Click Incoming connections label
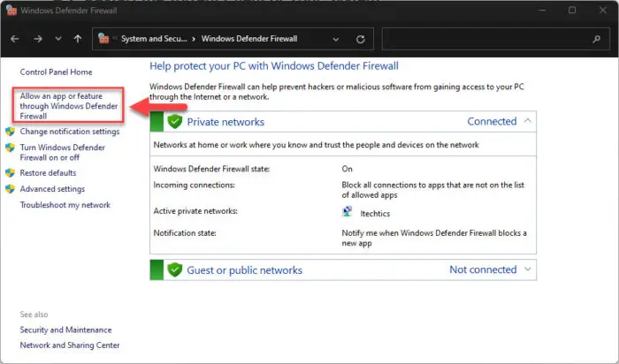The image size is (619, 364). (194, 185)
